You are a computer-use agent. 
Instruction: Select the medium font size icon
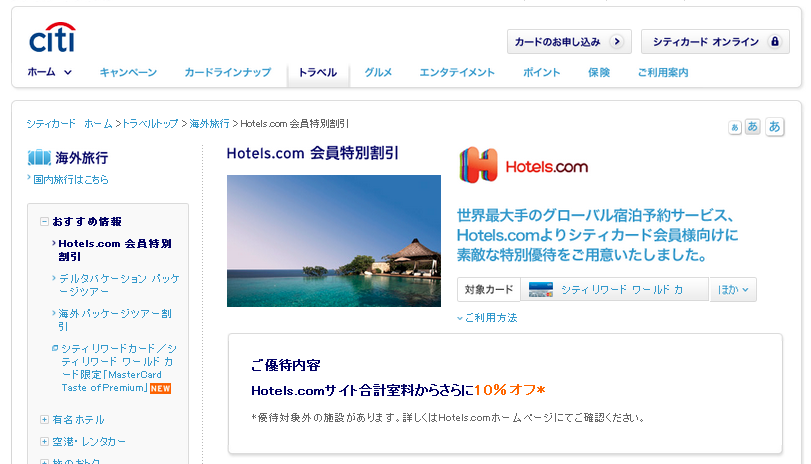click(753, 126)
